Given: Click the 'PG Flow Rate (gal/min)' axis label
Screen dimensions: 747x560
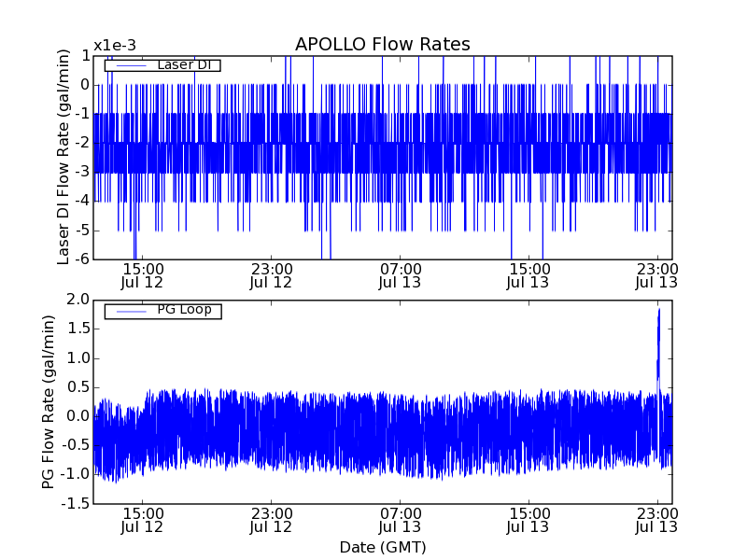Looking at the screenshot, I should tap(49, 401).
